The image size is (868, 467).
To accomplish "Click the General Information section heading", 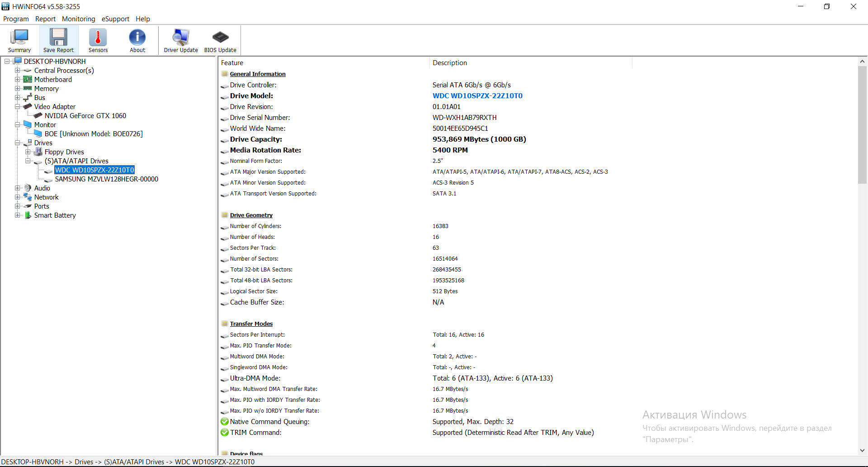I will pyautogui.click(x=258, y=74).
